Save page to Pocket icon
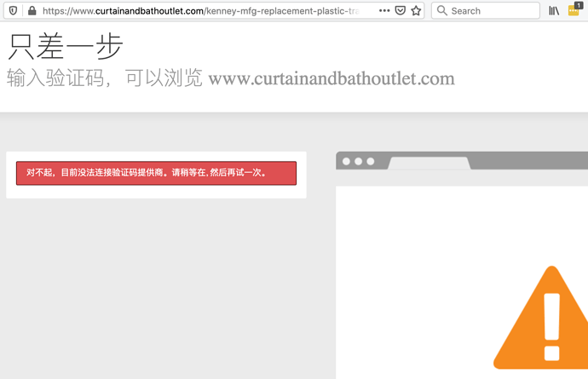This screenshot has width=588, height=379. pos(401,10)
